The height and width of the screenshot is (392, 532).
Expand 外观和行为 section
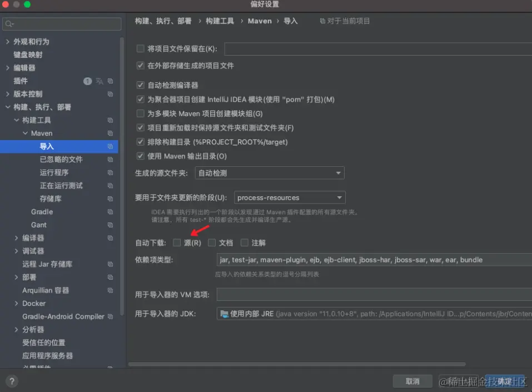[x=7, y=42]
